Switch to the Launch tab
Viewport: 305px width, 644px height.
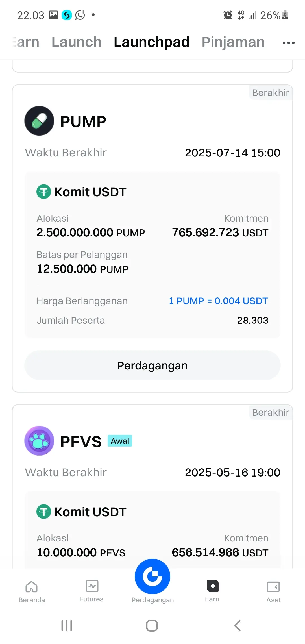[x=76, y=42]
